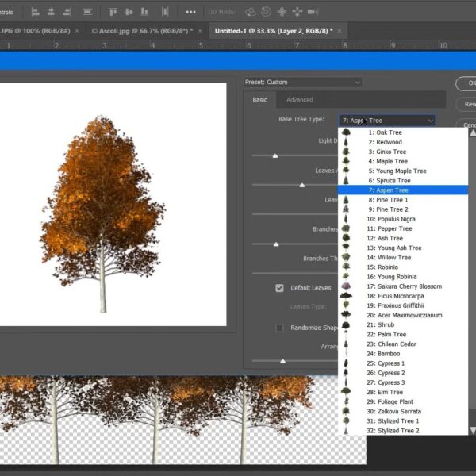Click the Align Horizontal Centers icon
Viewport: 476px width, 476px height.
[x=51, y=12]
